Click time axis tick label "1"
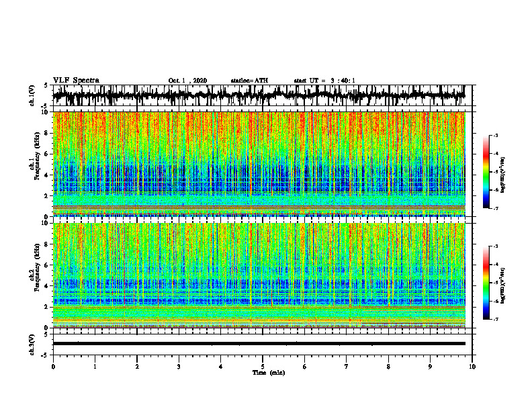The height and width of the screenshot is (411, 532). pyautogui.click(x=95, y=367)
